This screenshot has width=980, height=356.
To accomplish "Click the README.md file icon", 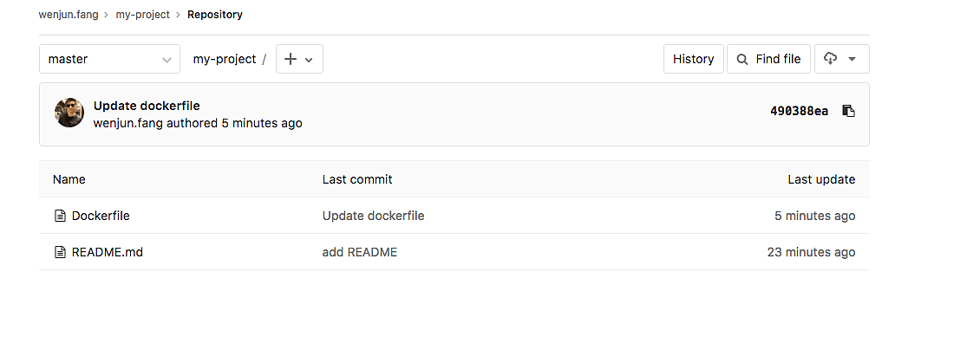I will pos(60,252).
